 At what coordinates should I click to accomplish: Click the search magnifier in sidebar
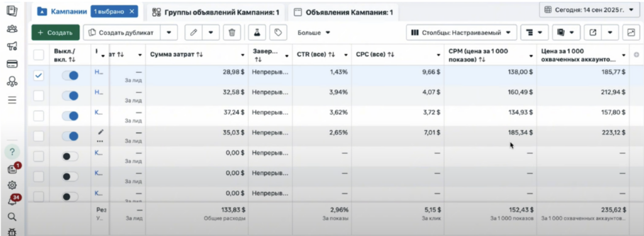[x=12, y=217]
